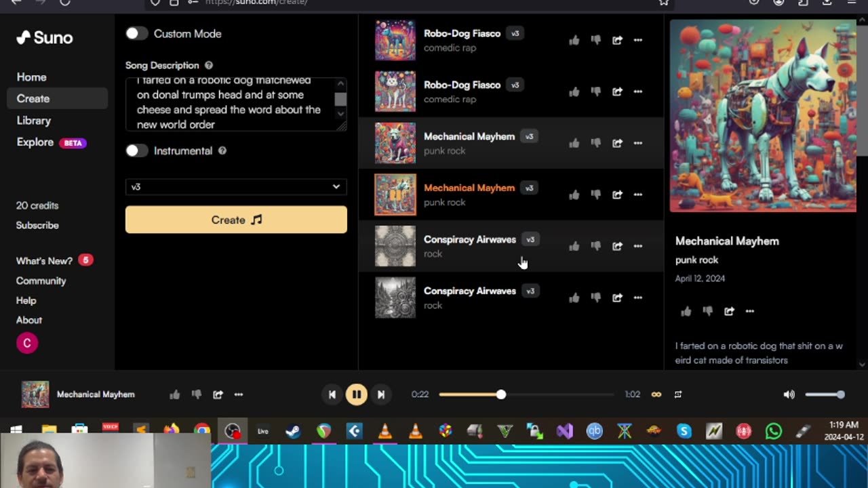Open Library in sidebar

(x=34, y=121)
